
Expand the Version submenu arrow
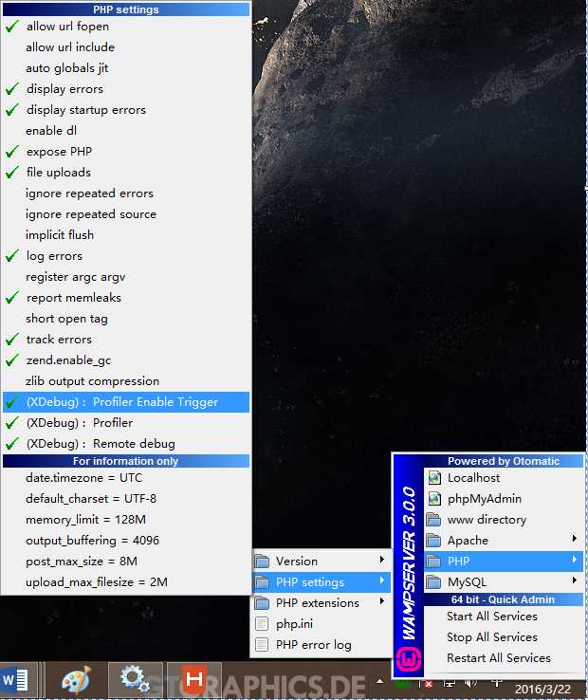tap(382, 560)
